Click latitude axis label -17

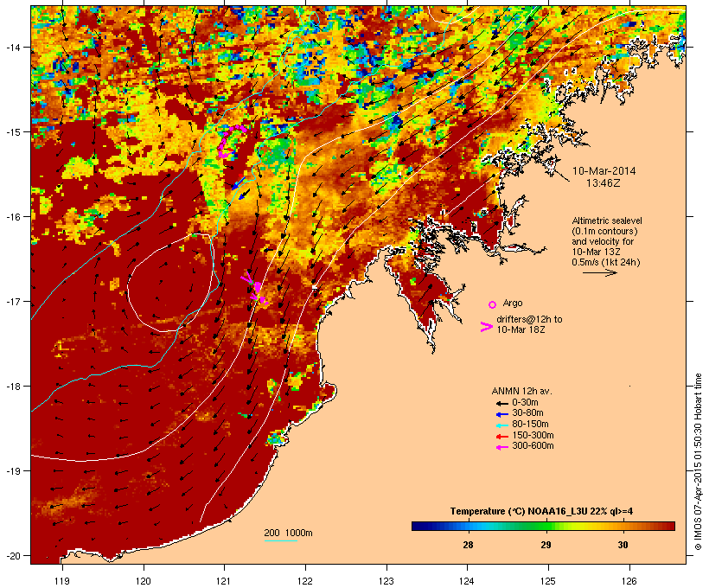[12, 301]
